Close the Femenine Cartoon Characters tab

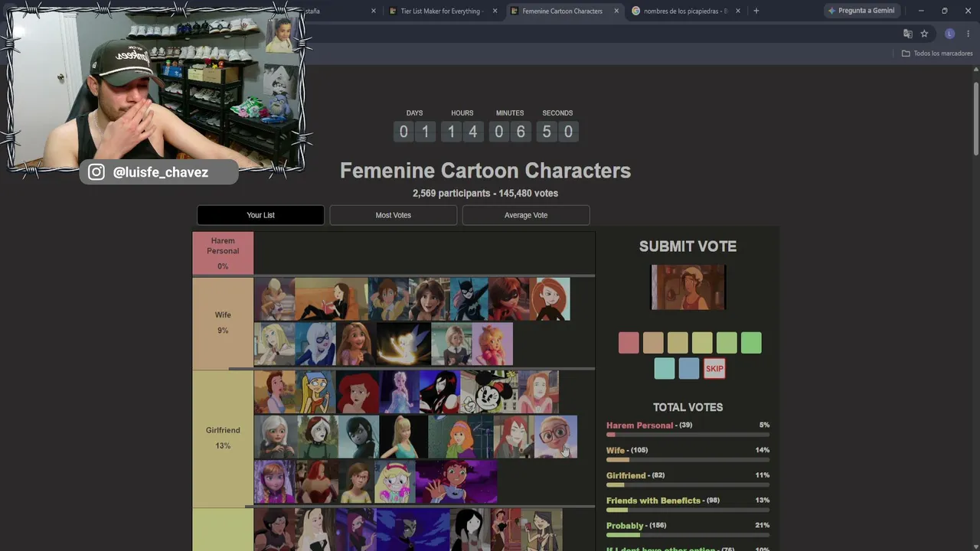pyautogui.click(x=617, y=11)
